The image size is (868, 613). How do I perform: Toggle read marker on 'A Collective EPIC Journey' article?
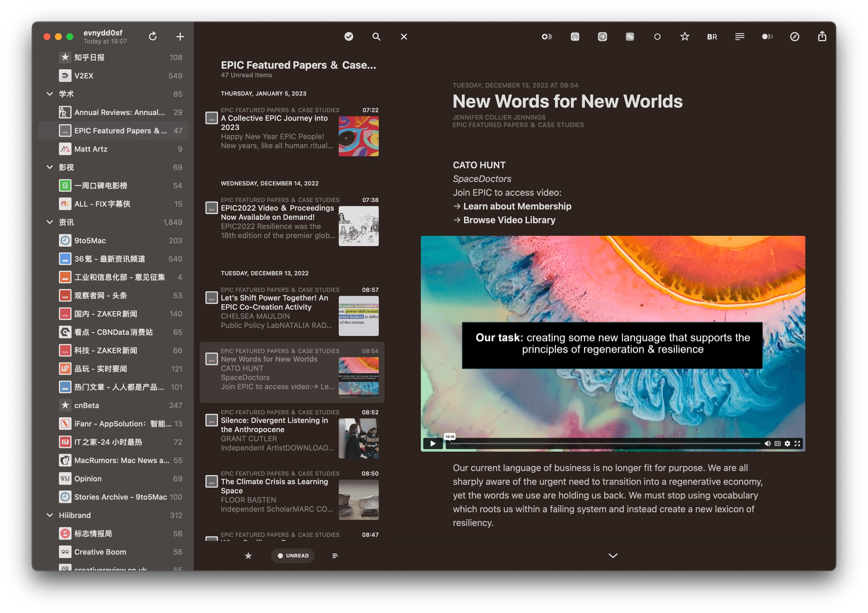tap(211, 118)
